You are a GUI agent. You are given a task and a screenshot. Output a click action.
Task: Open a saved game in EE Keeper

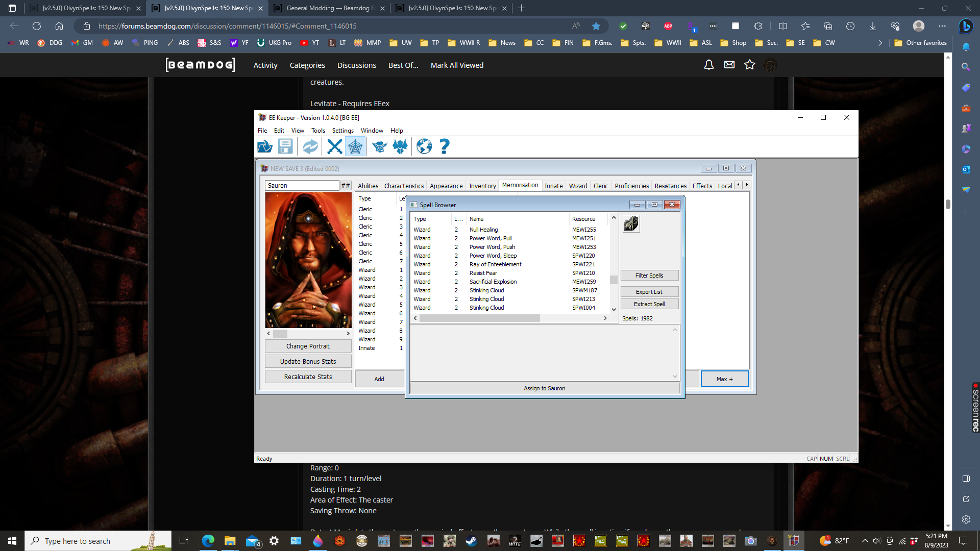264,146
